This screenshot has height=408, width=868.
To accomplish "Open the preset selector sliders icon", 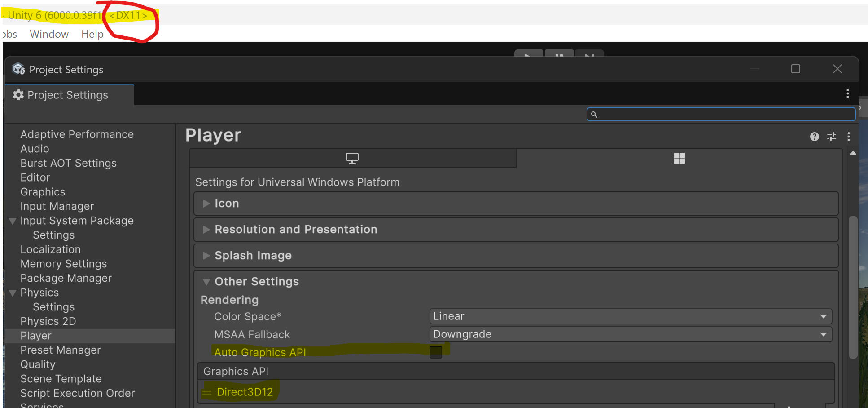I will click(x=831, y=137).
